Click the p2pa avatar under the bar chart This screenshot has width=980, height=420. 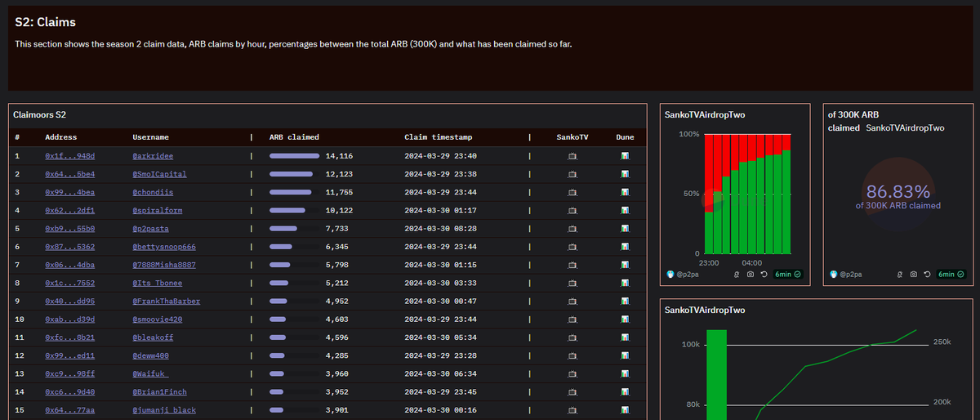(671, 275)
